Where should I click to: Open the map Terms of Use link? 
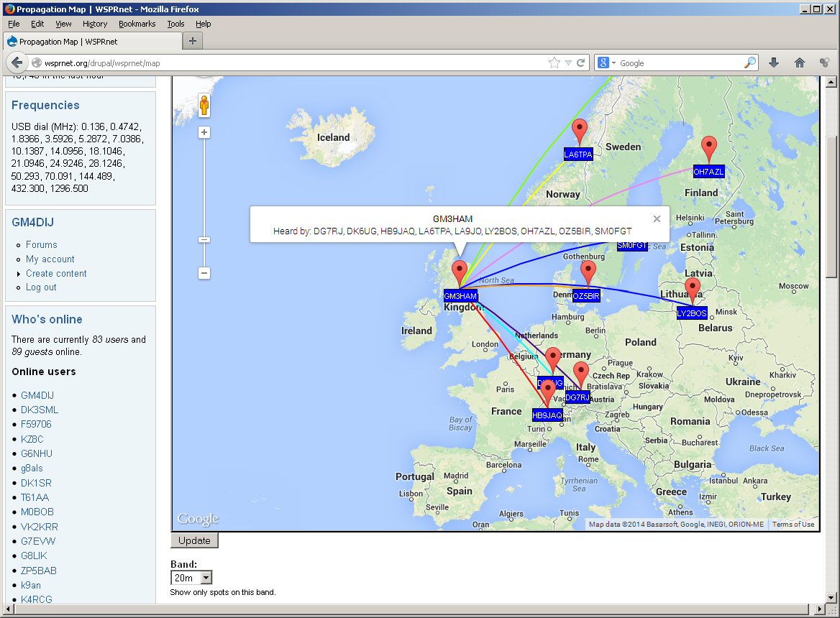(x=793, y=525)
